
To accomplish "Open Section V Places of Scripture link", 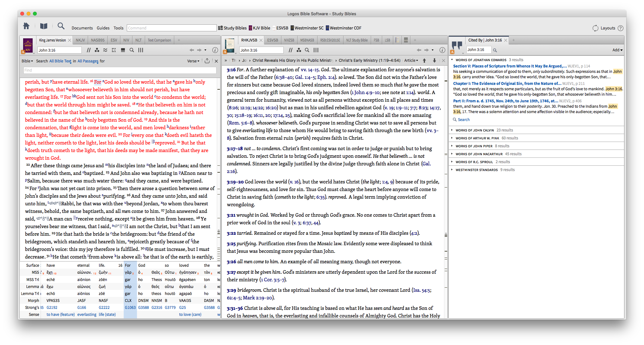I will (510, 66).
